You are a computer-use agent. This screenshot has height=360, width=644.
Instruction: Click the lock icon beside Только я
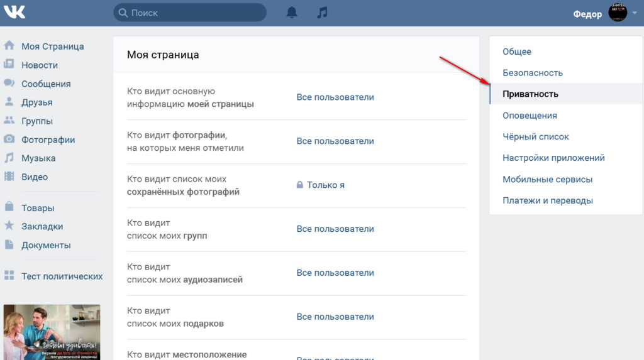(x=300, y=185)
